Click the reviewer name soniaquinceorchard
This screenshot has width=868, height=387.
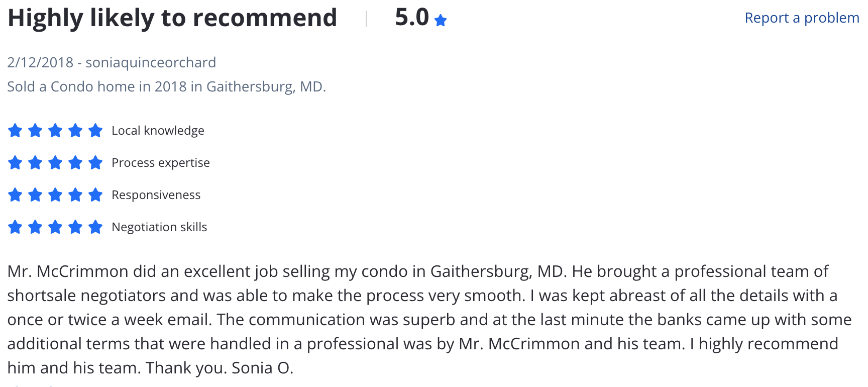pyautogui.click(x=151, y=63)
